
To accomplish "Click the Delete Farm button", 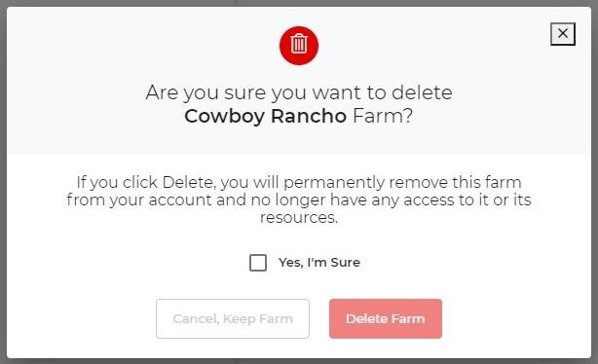I will coord(386,318).
